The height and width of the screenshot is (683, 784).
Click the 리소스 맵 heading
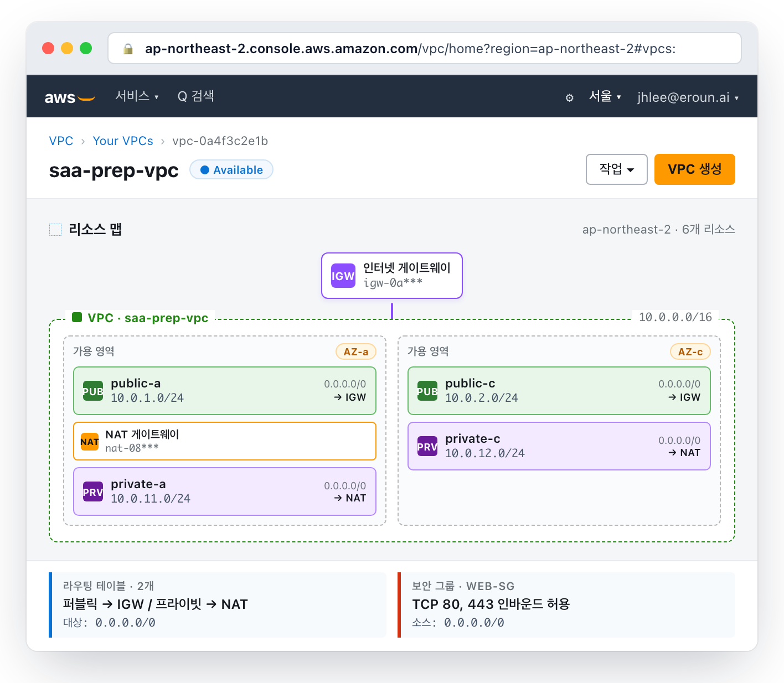click(x=95, y=229)
